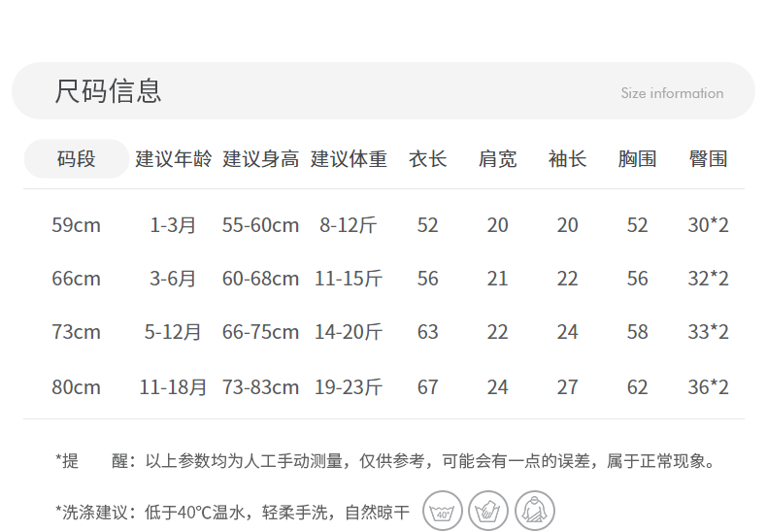This screenshot has height=532, width=767.
Task: Click the 尺码信息 title text
Action: click(x=108, y=91)
